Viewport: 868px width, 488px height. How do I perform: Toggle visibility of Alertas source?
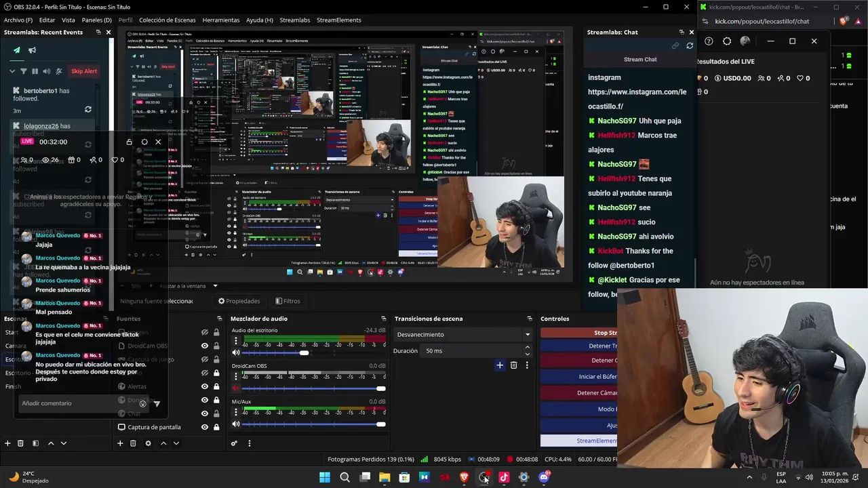(x=205, y=386)
